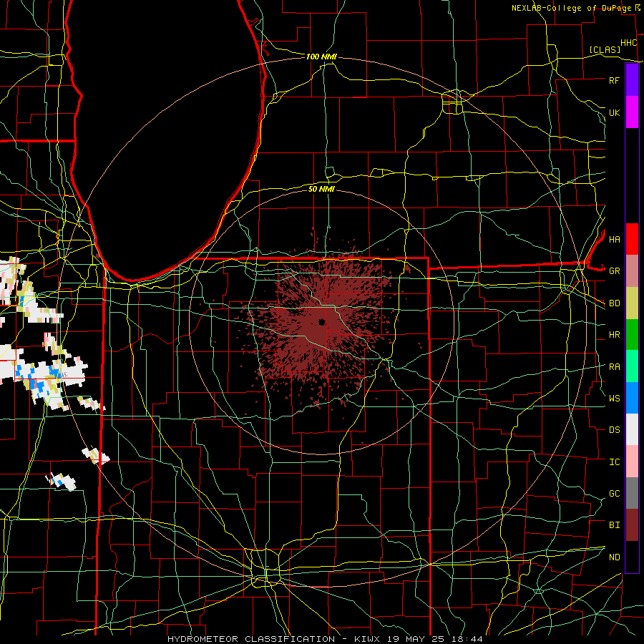Click the '19 MAY 25' date text

click(418, 639)
